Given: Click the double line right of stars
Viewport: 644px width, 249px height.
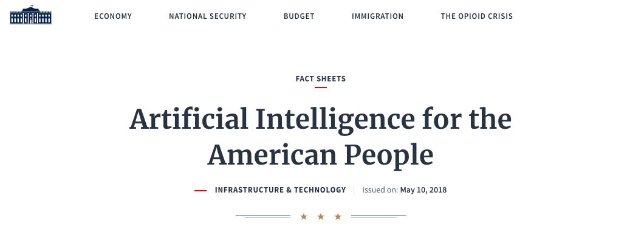Looking at the screenshot, I should (x=378, y=216).
